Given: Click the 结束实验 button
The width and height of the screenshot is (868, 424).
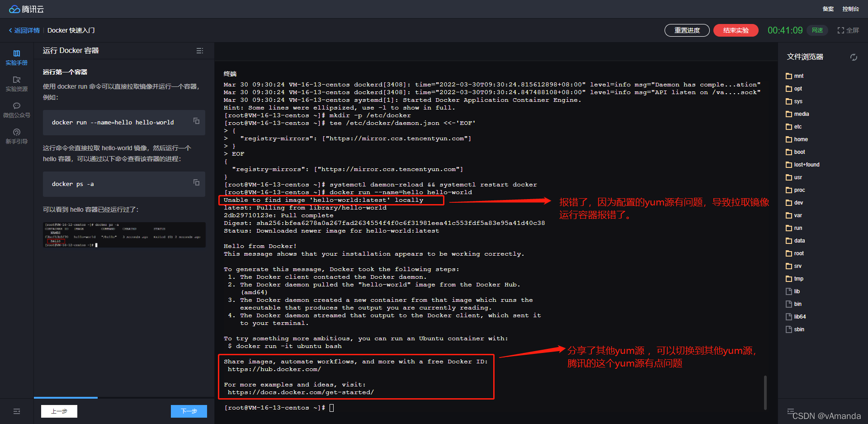Looking at the screenshot, I should 736,30.
